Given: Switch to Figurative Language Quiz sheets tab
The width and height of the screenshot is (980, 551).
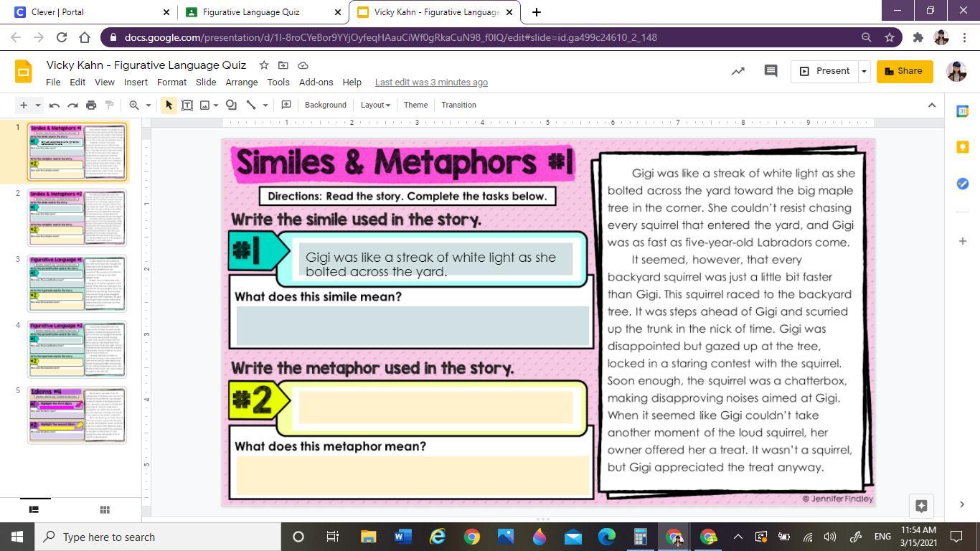Looking at the screenshot, I should tap(262, 12).
